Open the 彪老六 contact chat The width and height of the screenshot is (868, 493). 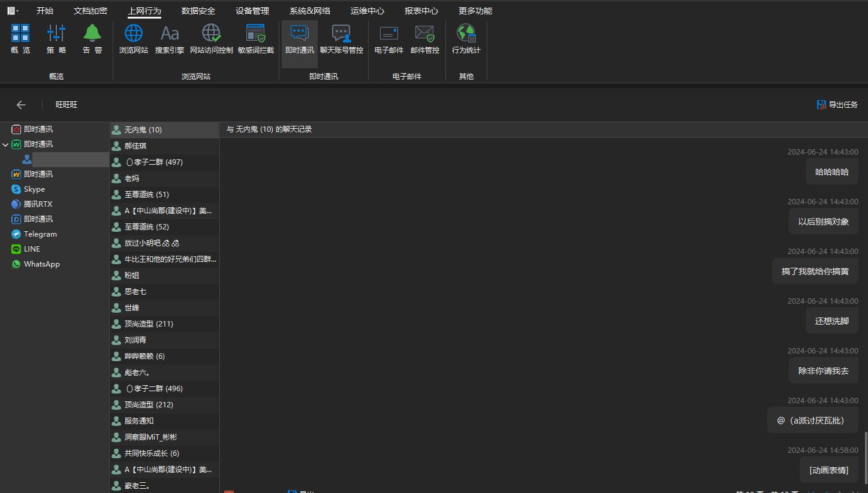click(164, 373)
